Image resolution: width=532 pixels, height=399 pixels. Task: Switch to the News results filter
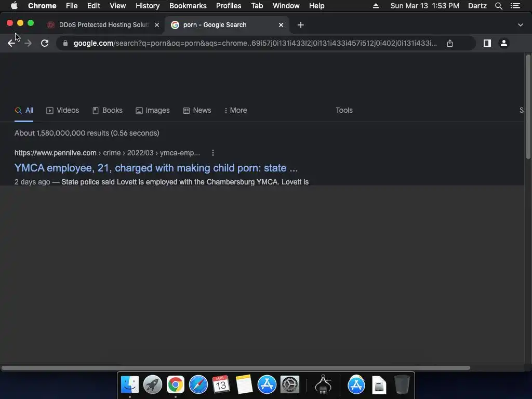pyautogui.click(x=197, y=110)
